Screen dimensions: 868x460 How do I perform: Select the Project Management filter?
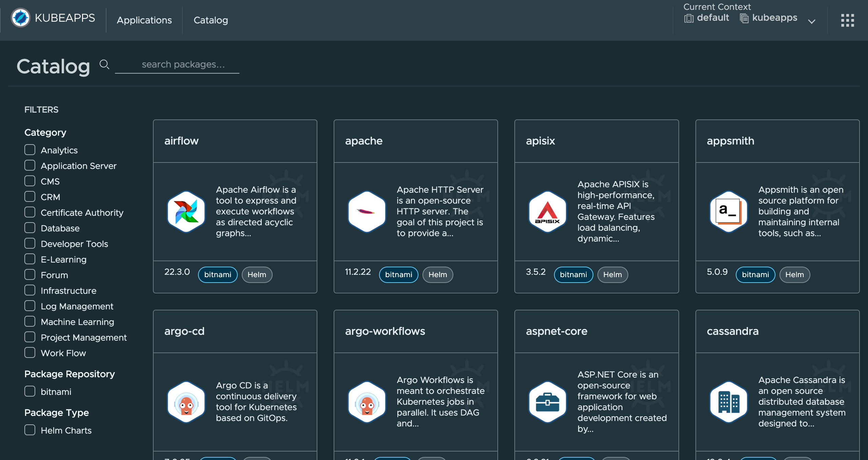(30, 337)
